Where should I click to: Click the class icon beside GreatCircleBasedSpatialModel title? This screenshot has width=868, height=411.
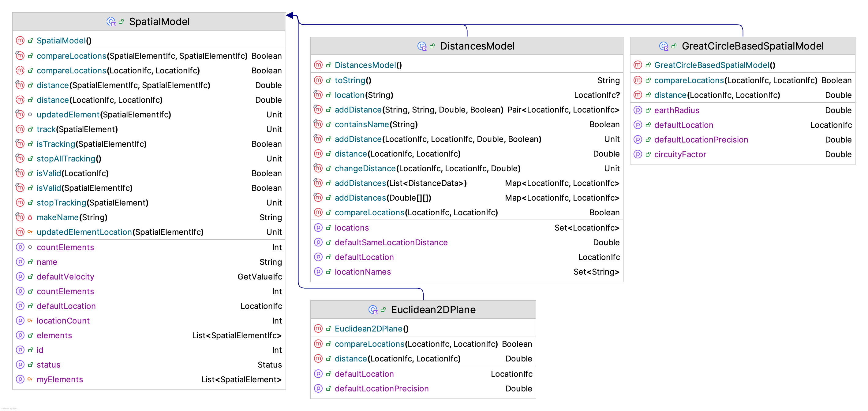[x=664, y=46]
